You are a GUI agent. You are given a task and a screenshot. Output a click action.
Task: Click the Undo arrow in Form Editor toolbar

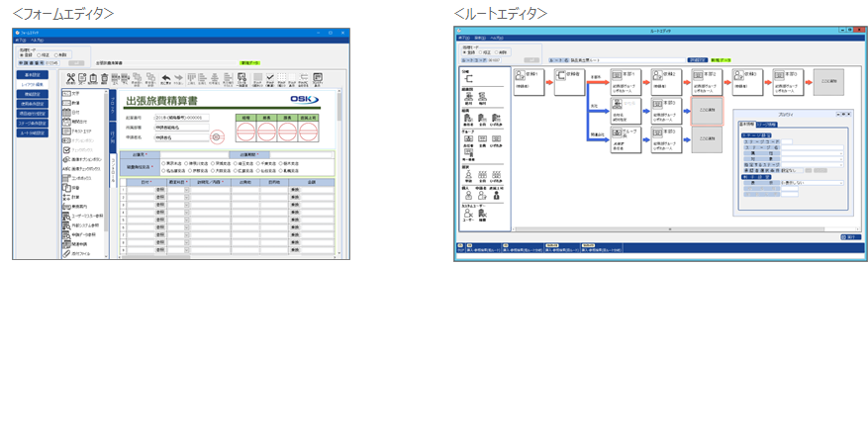(x=165, y=78)
